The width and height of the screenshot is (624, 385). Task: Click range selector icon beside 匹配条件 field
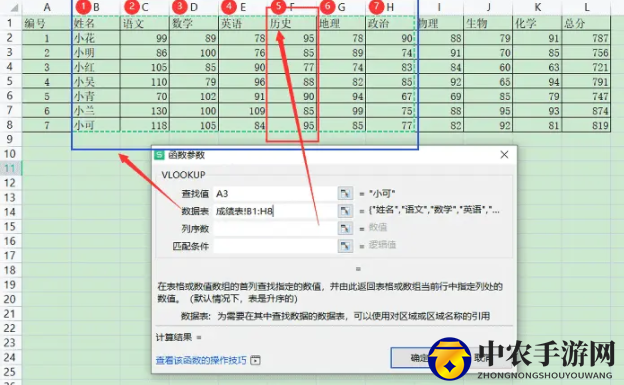point(345,246)
